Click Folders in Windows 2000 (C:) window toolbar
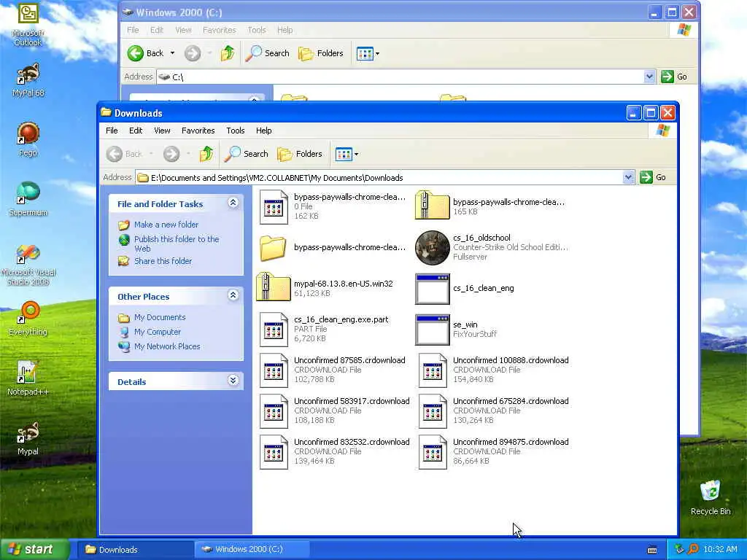 321,53
